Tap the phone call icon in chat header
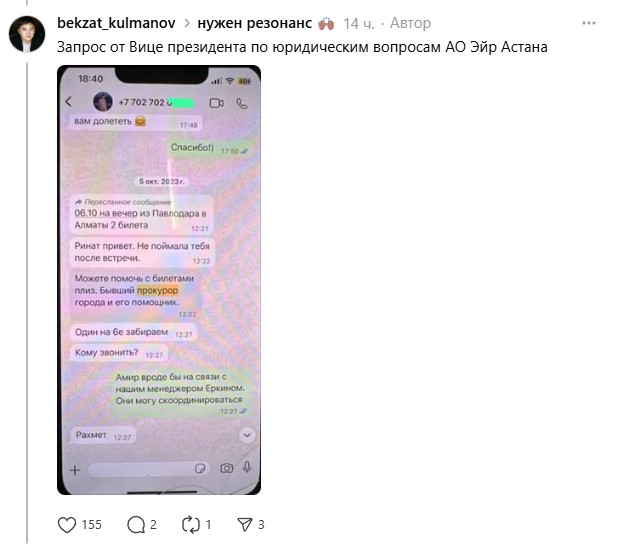 point(242,104)
